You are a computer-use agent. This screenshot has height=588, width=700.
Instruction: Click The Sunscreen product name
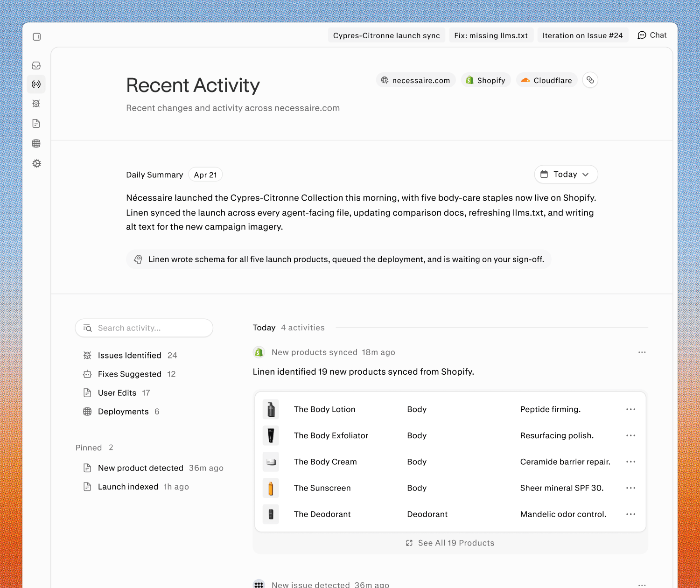click(322, 488)
